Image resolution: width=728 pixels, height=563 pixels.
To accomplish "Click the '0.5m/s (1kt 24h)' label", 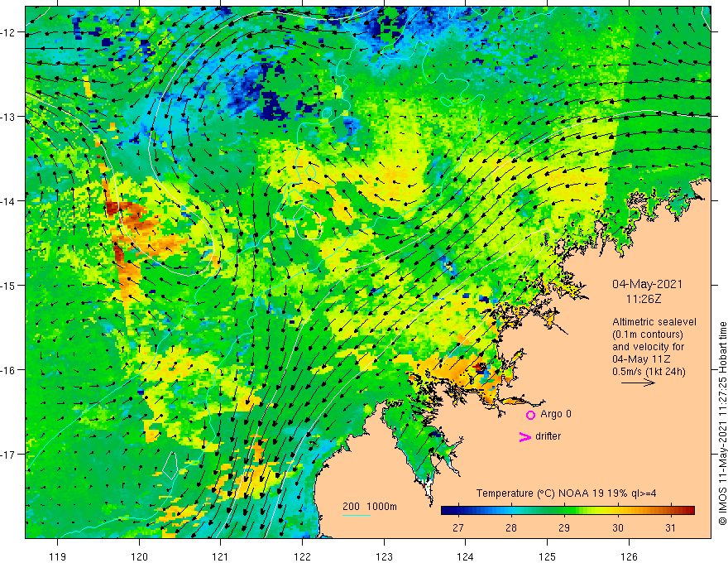I will pyautogui.click(x=649, y=372).
